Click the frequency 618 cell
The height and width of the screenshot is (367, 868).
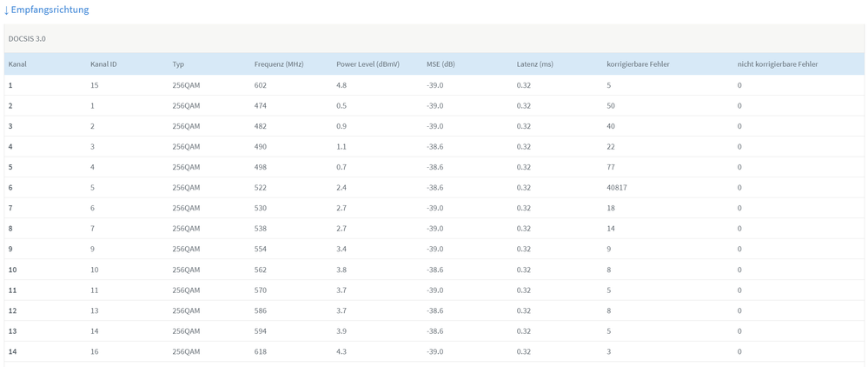click(x=261, y=351)
